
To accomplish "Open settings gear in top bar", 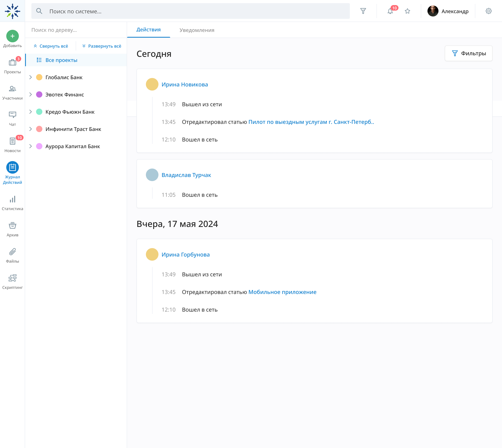I will coord(489,11).
